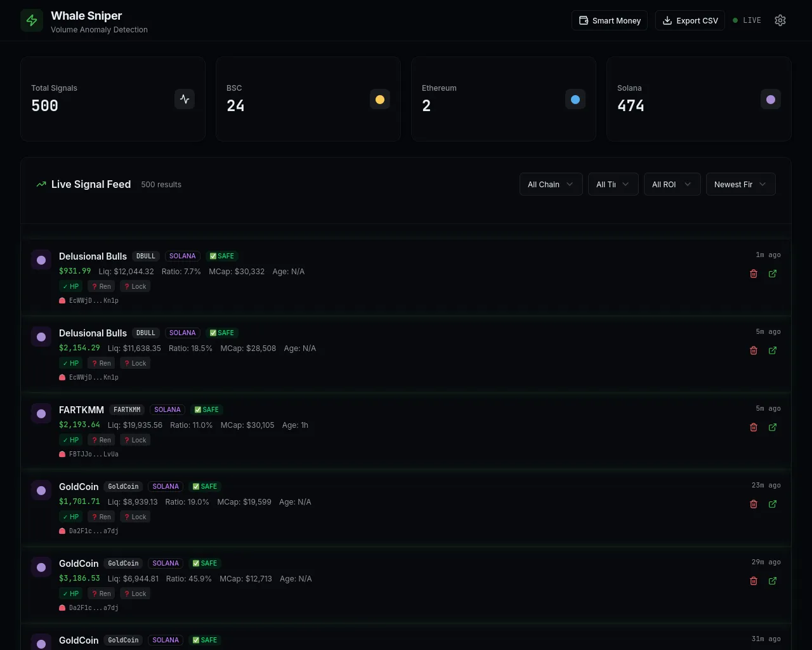The height and width of the screenshot is (650, 812).
Task: Click wallet icon beside Da2F1c...a7dj in 23m row
Action: 62,531
